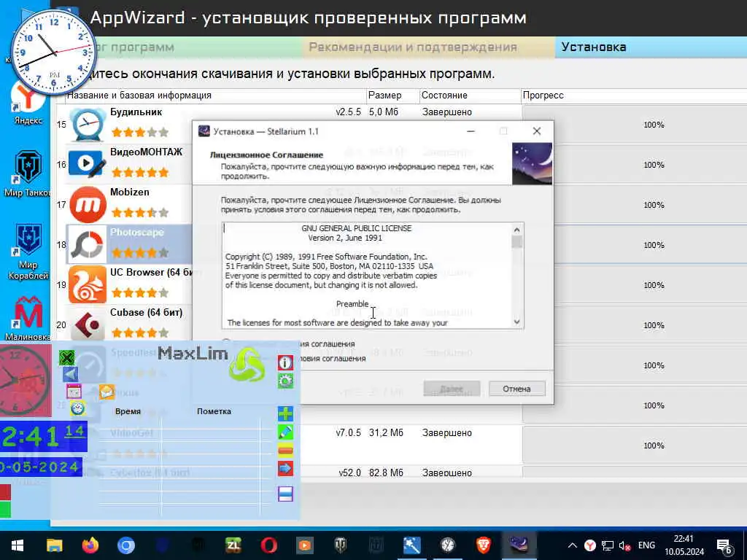The height and width of the screenshot is (560, 747).
Task: Click the orange mail envelope in MaxLim
Action: pos(107,392)
